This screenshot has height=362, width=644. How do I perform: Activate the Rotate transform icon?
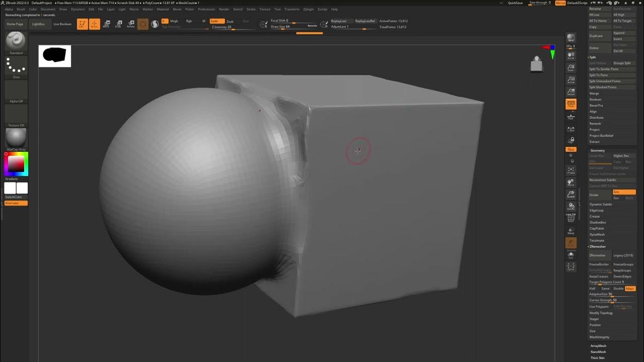(131, 24)
